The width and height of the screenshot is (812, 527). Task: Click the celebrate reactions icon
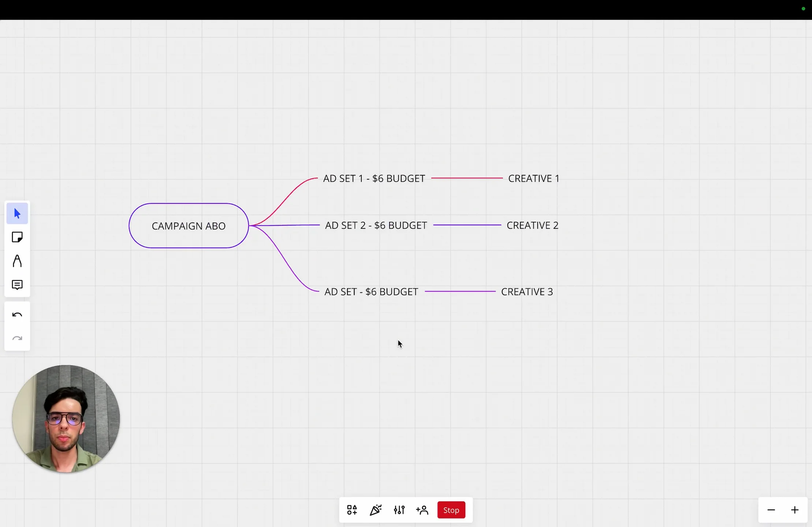click(376, 510)
